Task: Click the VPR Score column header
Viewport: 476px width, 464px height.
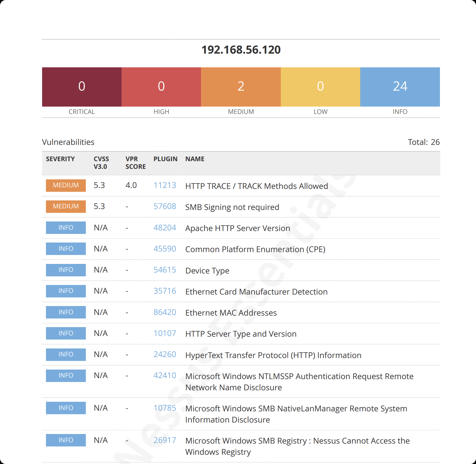Action: click(x=135, y=163)
